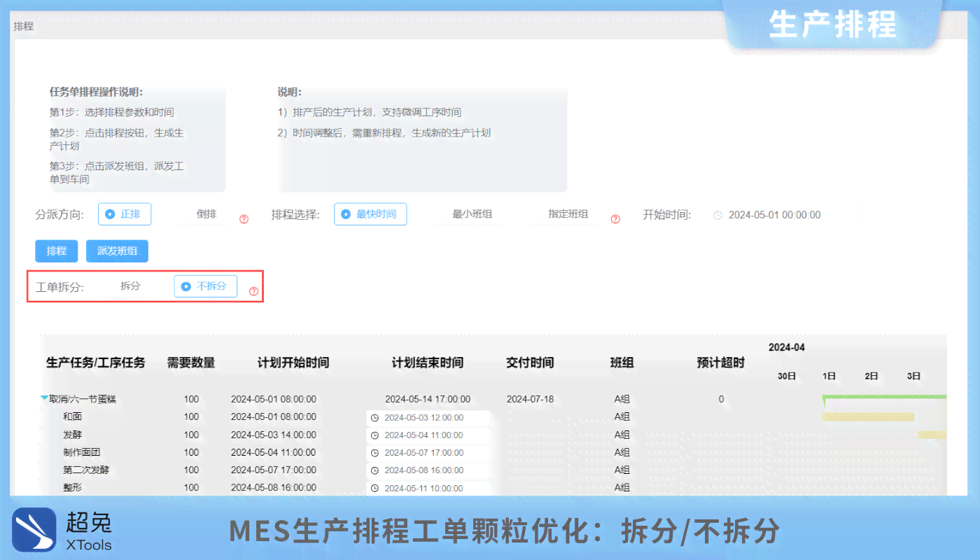Click the 需要数量 column header
The width and height of the screenshot is (980, 560).
[x=191, y=363]
